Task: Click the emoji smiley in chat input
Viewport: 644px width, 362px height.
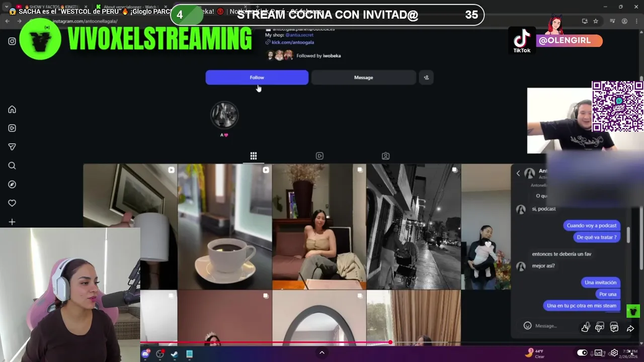Action: [x=527, y=326]
